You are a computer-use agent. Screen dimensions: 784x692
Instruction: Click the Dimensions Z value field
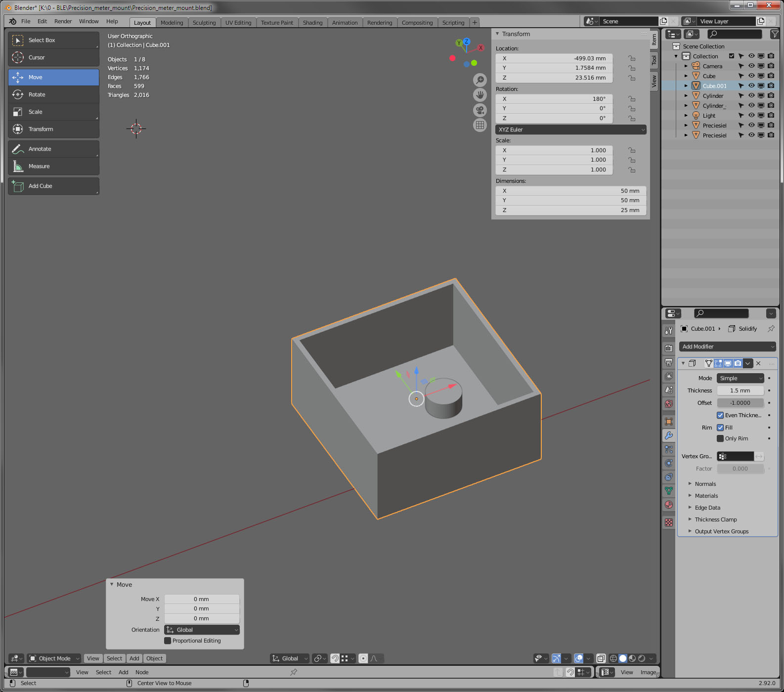[x=571, y=210]
